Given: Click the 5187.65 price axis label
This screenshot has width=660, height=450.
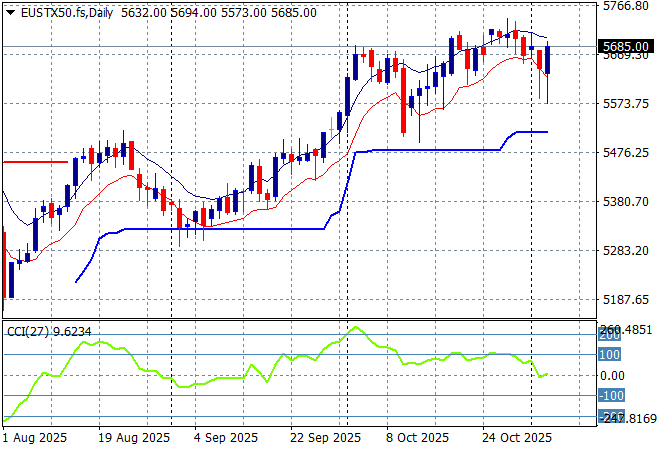Looking at the screenshot, I should 626,299.
